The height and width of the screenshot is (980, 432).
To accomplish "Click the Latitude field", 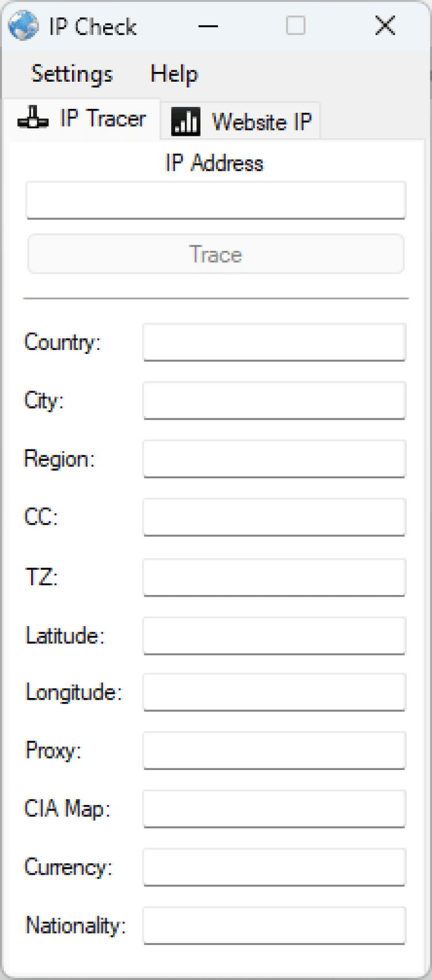I will click(274, 635).
